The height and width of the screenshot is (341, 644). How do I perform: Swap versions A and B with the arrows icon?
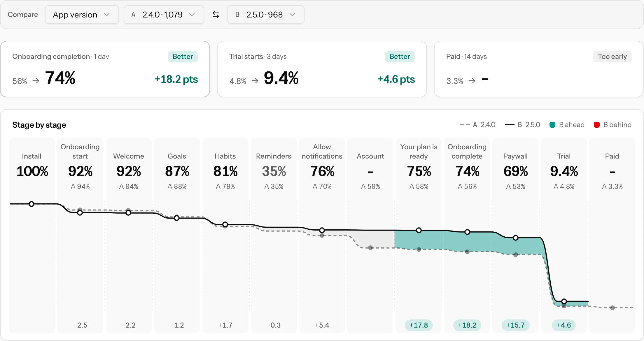tap(216, 15)
